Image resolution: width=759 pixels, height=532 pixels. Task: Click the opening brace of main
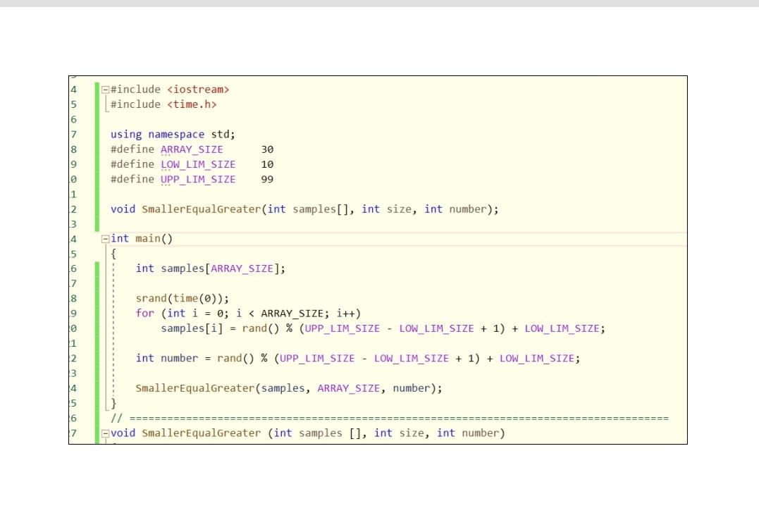click(113, 254)
